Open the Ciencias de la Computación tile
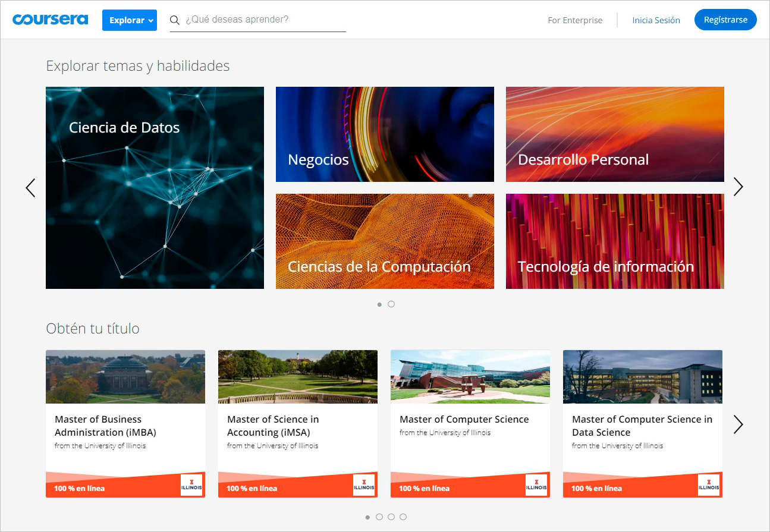The width and height of the screenshot is (770, 532). (x=385, y=241)
